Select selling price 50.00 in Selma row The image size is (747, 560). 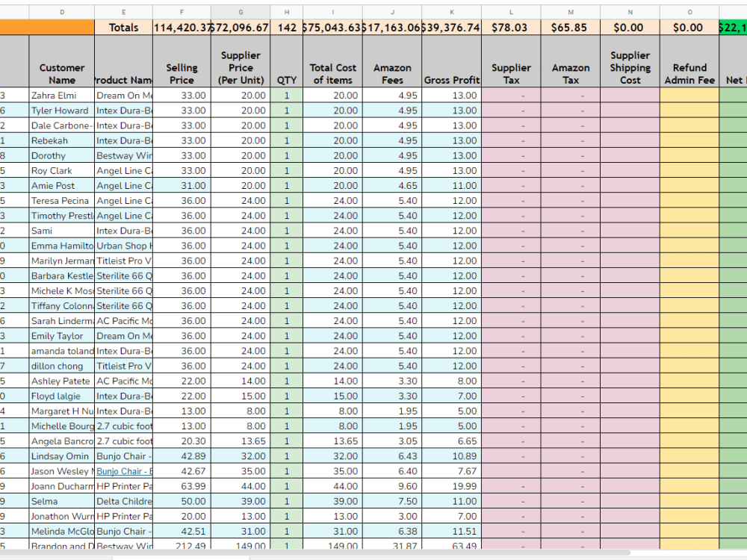tap(182, 502)
